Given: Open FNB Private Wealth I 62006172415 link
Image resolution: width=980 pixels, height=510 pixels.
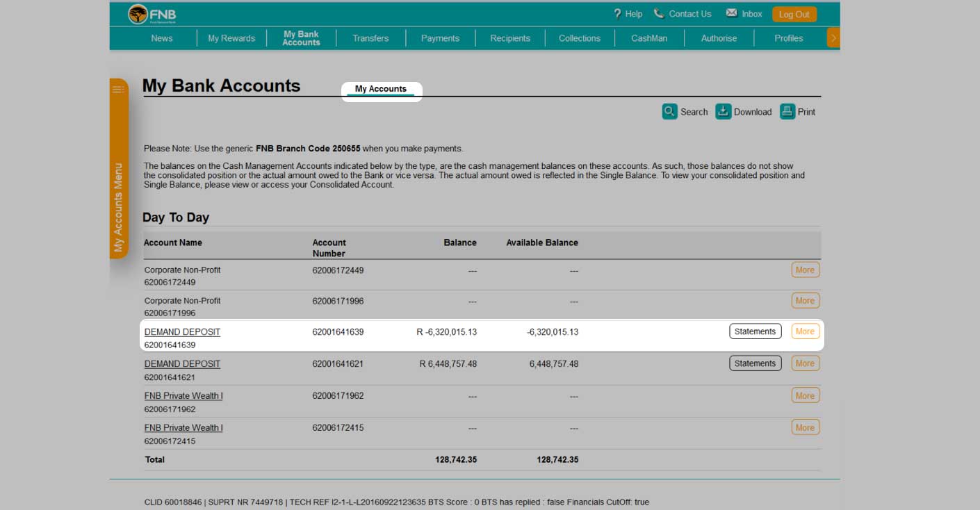Looking at the screenshot, I should pyautogui.click(x=183, y=428).
